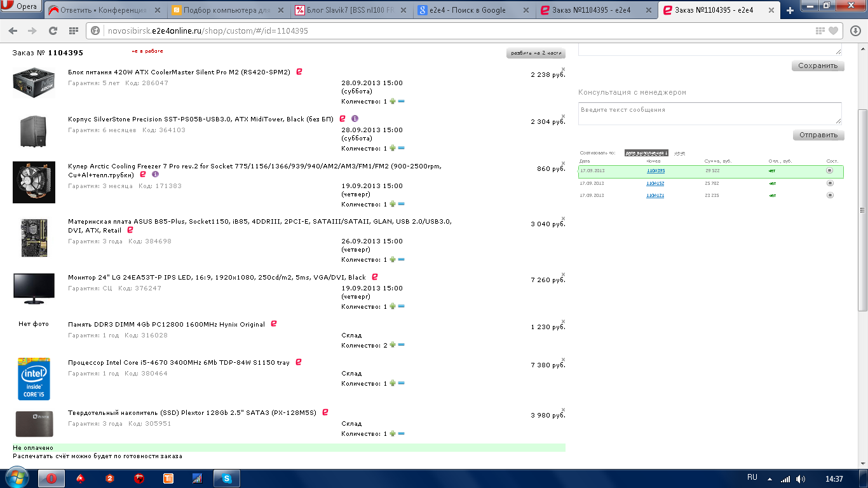The height and width of the screenshot is (488, 868).
Task: Decrease quantity of Plextor SSD
Action: coord(402,433)
